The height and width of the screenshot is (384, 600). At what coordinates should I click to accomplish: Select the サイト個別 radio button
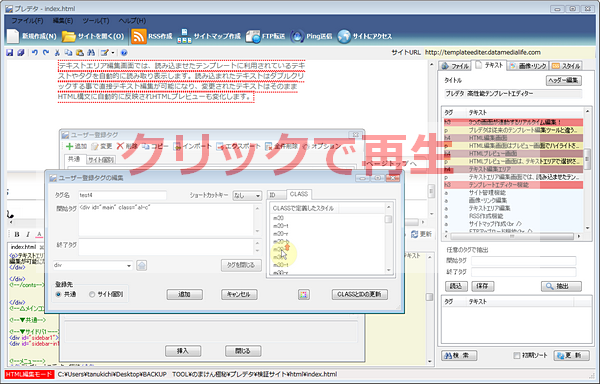pyautogui.click(x=92, y=295)
